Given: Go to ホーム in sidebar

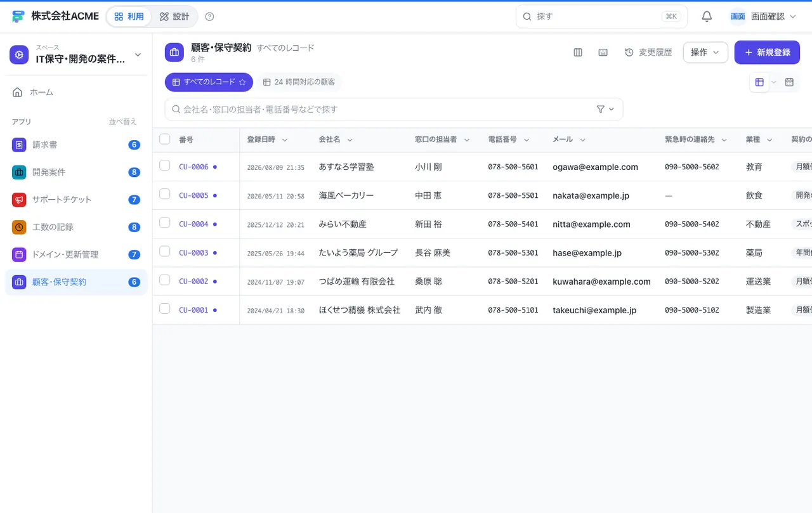Looking at the screenshot, I should (76, 93).
